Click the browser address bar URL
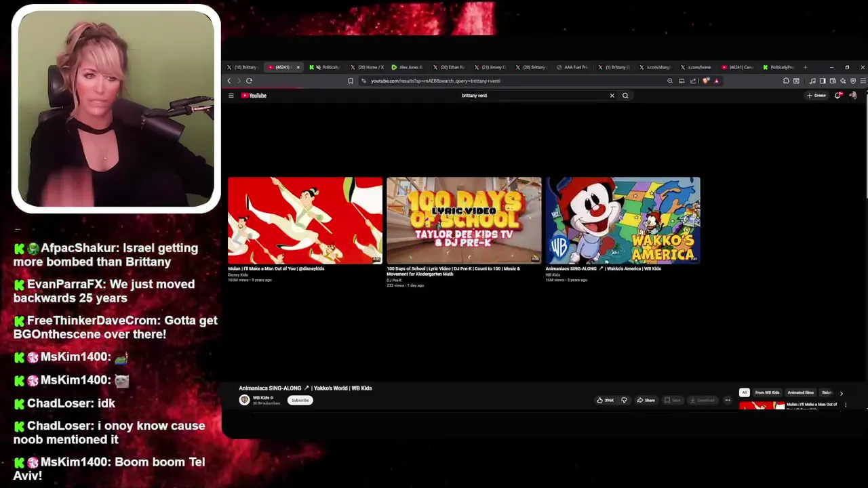The height and width of the screenshot is (488, 868). click(435, 81)
